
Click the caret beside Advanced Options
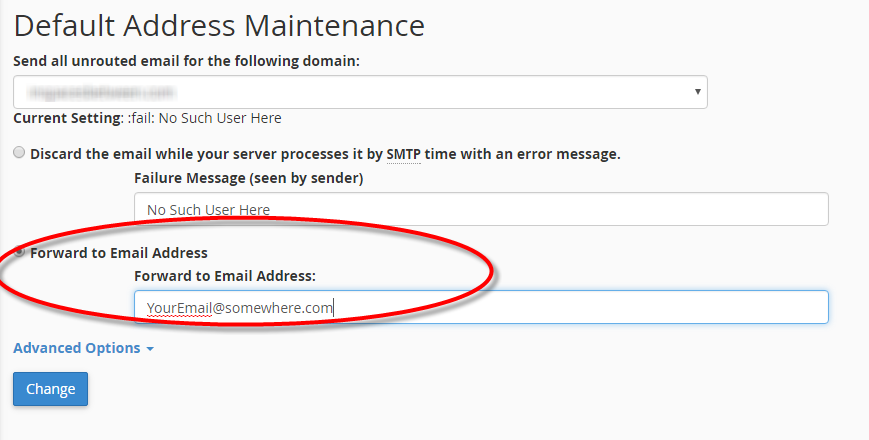click(x=150, y=349)
